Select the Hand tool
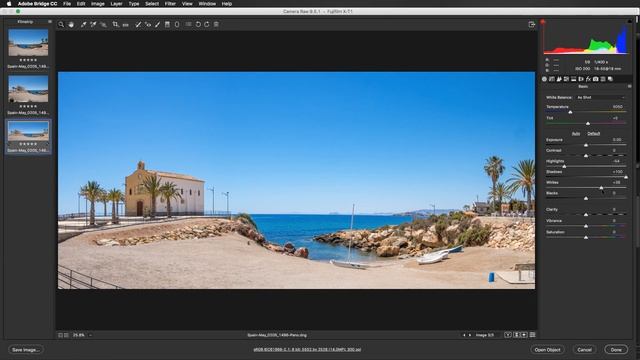The image size is (640, 360). coord(71,24)
